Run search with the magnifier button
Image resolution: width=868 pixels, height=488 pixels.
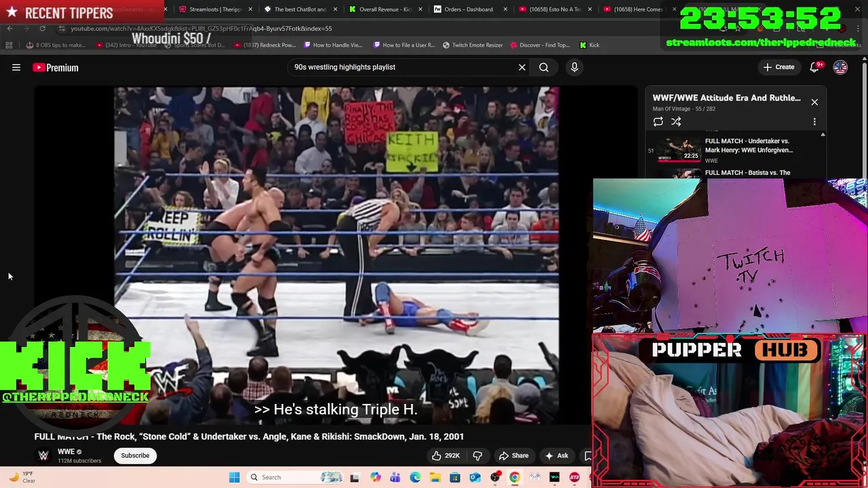pos(544,67)
